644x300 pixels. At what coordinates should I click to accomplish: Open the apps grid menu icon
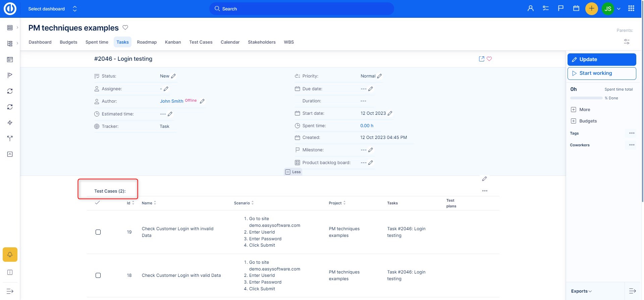point(631,9)
